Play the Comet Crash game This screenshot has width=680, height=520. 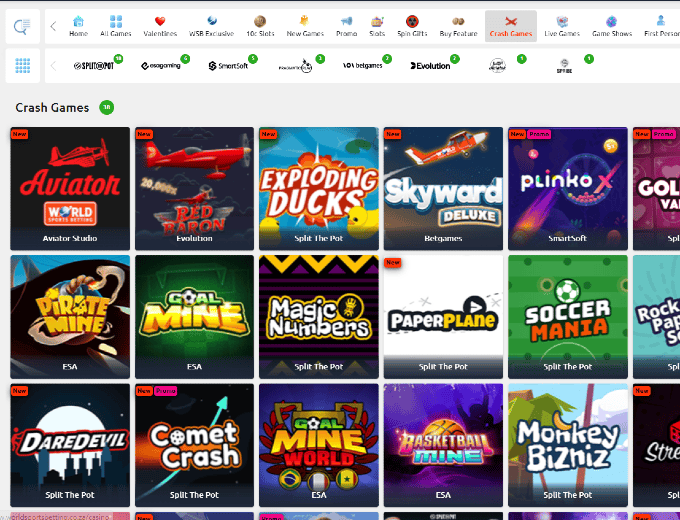194,445
